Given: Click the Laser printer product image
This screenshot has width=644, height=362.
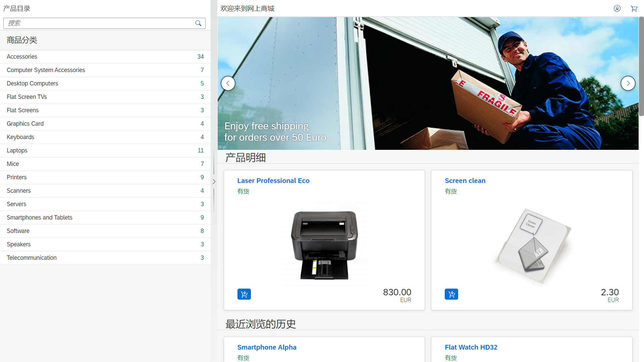Looking at the screenshot, I should 324,245.
